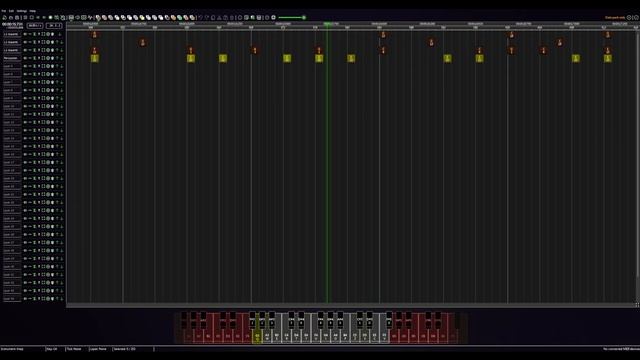Select the Cow Bell instrument icon
Screen dimensions: 640x360
tap(167, 18)
